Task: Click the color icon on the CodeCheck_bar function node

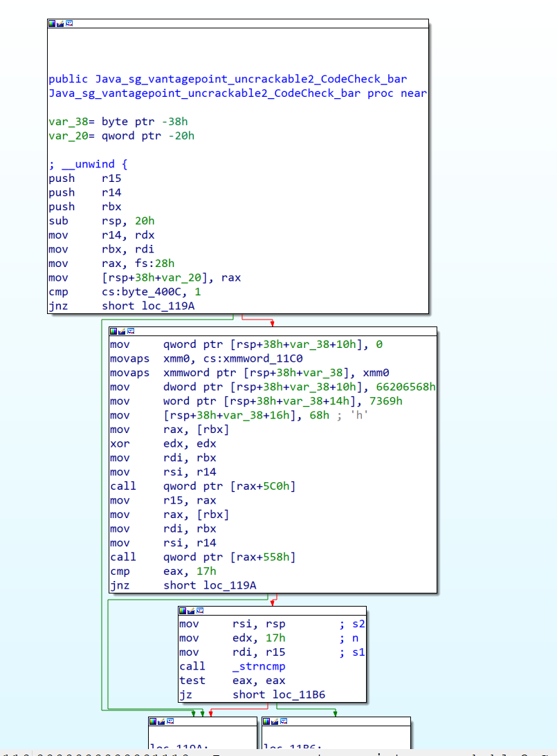Action: pyautogui.click(x=52, y=24)
